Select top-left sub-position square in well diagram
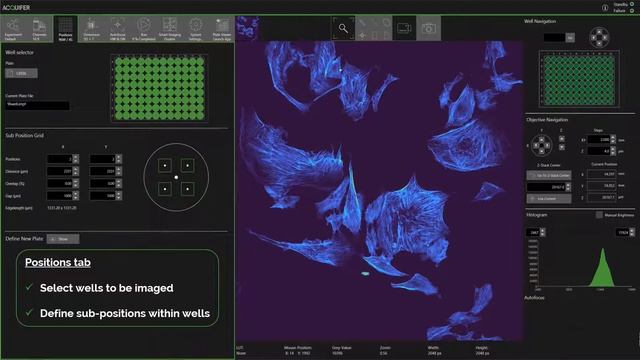 point(165,165)
